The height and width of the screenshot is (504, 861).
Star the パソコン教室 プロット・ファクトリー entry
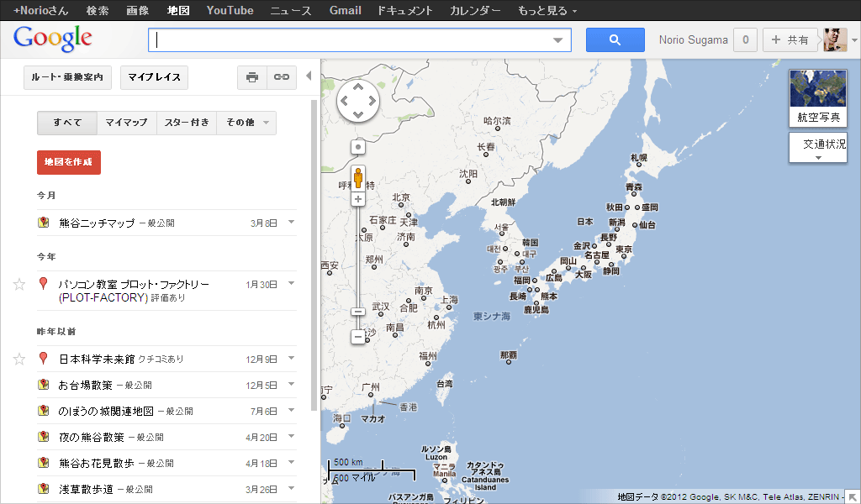[19, 284]
